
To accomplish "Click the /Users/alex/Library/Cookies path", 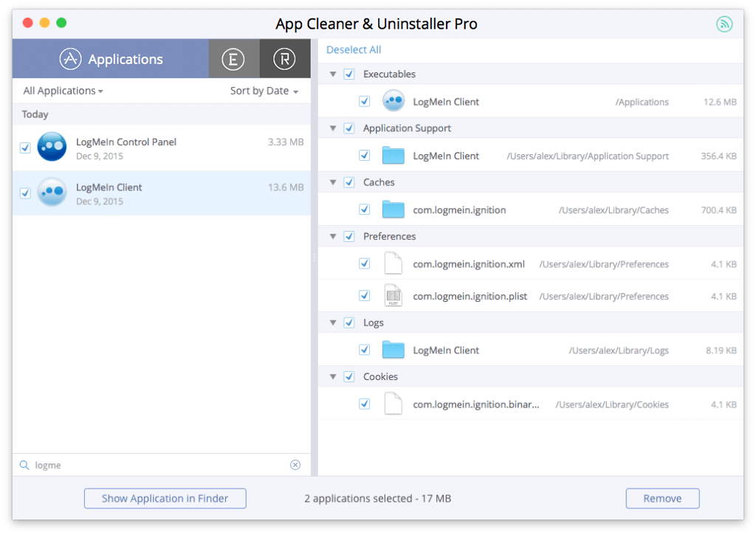I will click(612, 404).
